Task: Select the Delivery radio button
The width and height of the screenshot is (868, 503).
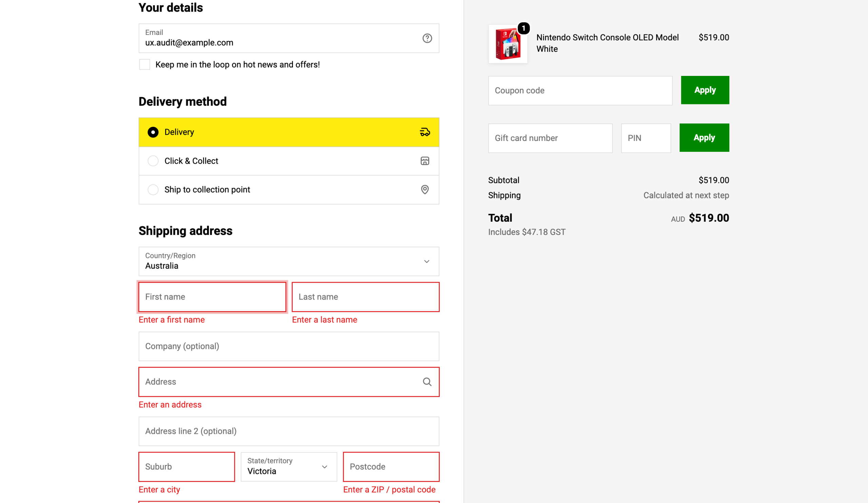Action: [153, 132]
